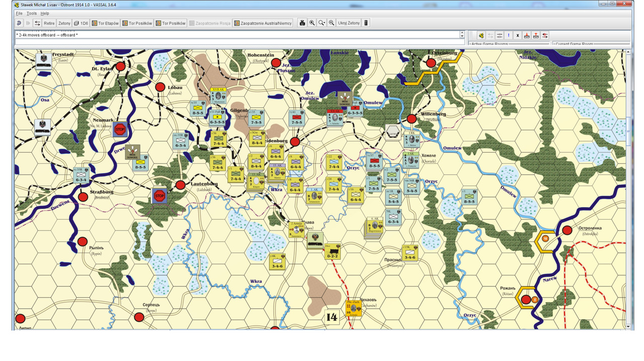
Task: Select the white hexagon marker near Willenberg
Action: (x=393, y=132)
